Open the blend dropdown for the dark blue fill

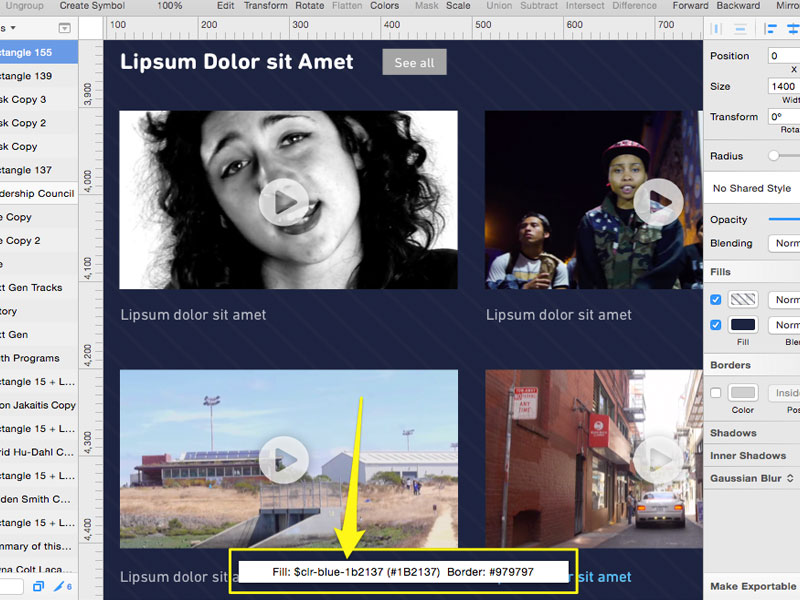point(784,325)
